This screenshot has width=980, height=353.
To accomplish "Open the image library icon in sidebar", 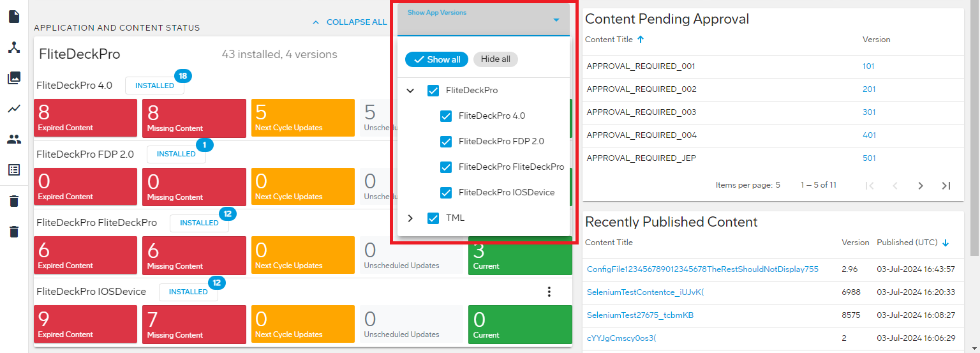I will 14,79.
